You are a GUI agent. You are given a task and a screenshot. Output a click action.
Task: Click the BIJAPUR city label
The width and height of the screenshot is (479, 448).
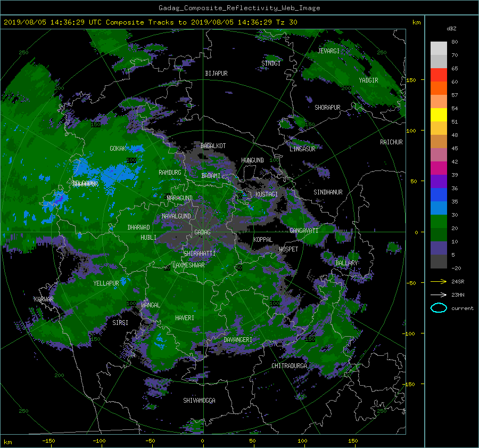(x=216, y=74)
